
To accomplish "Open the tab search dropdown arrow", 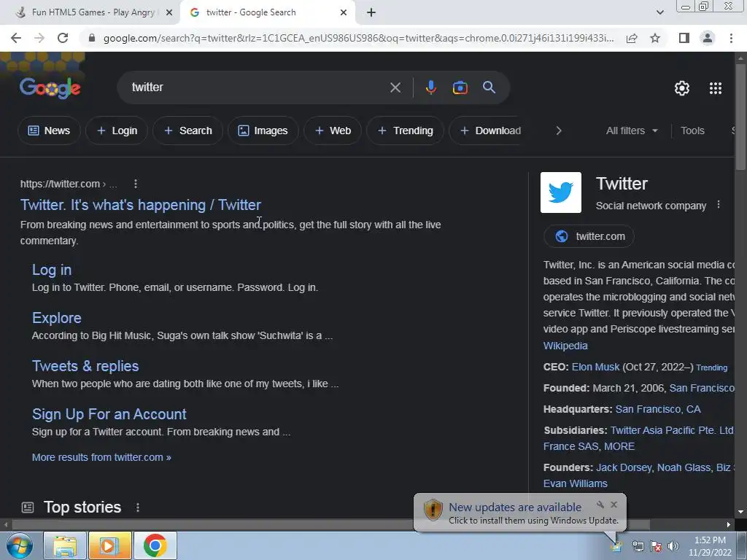I will click(x=659, y=13).
